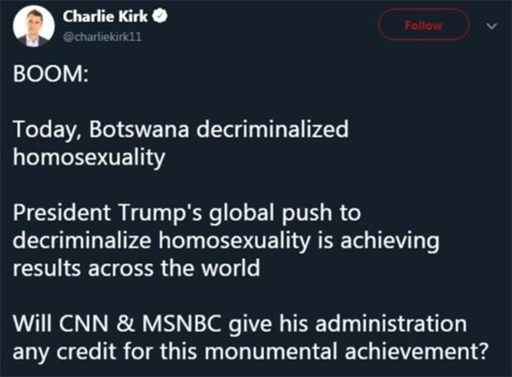Open Charlie Kirk's profile picture

click(x=34, y=26)
